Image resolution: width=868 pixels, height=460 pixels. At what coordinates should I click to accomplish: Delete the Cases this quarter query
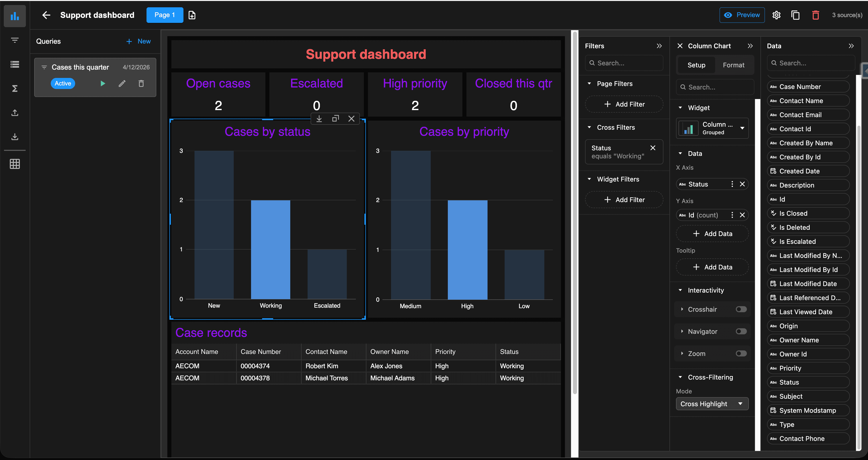tap(141, 83)
